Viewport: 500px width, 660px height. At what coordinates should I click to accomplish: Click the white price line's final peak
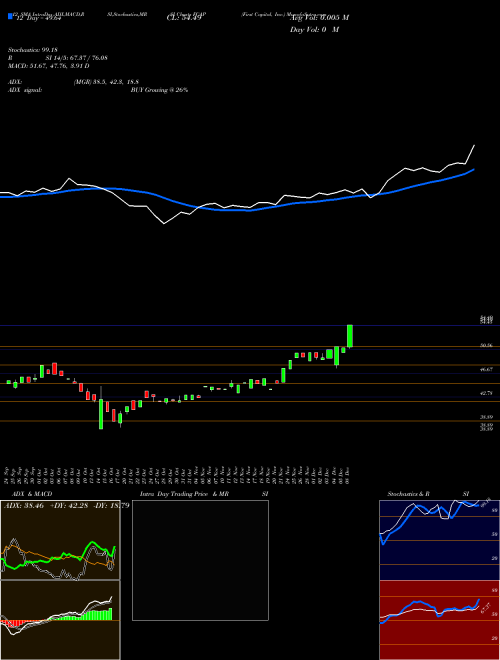pos(474,145)
